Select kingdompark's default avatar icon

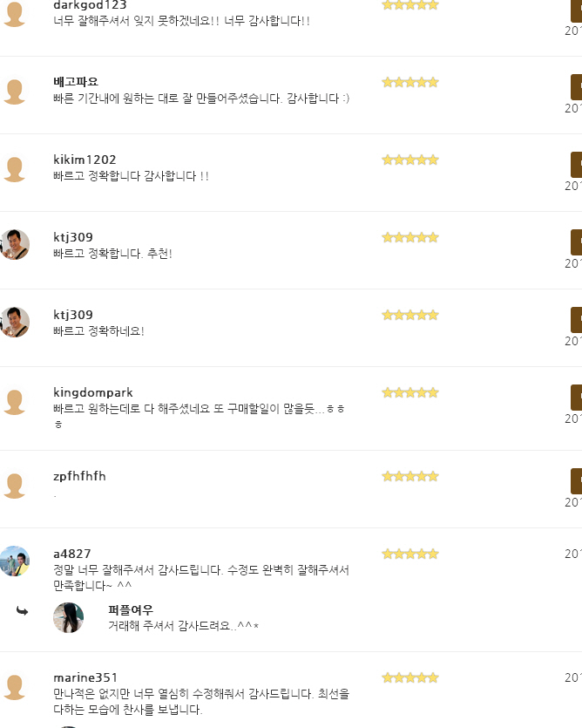15,402
